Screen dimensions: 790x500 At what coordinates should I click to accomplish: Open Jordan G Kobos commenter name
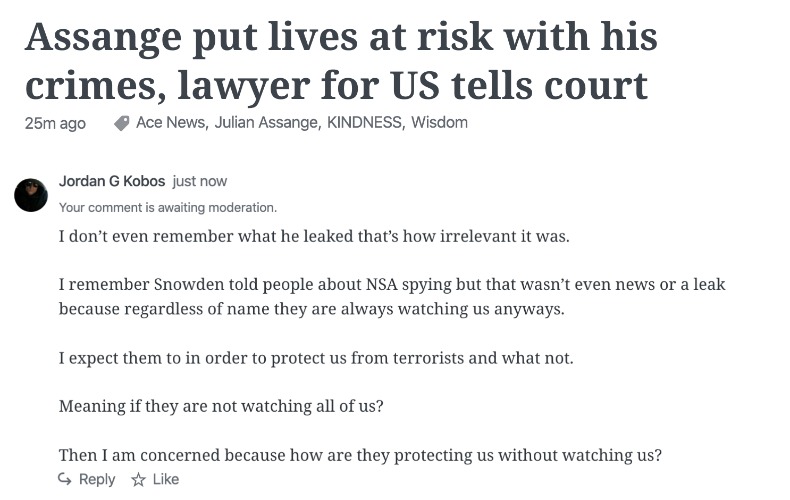click(x=112, y=181)
